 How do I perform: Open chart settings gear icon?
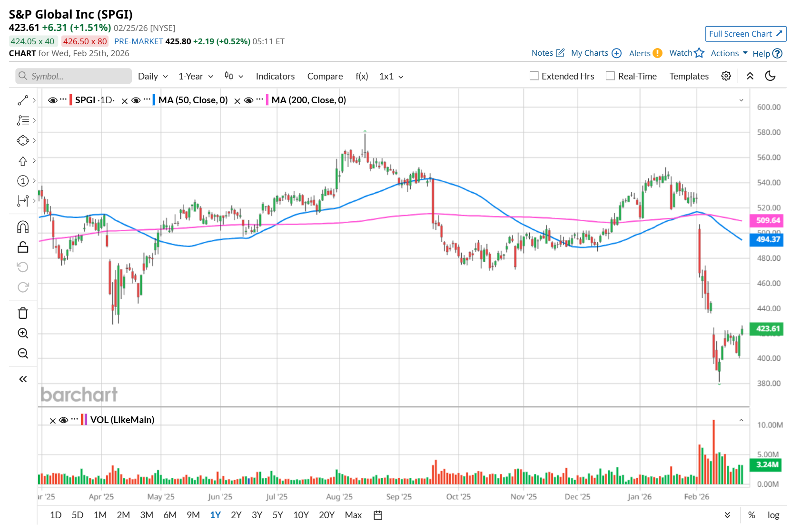coord(726,76)
